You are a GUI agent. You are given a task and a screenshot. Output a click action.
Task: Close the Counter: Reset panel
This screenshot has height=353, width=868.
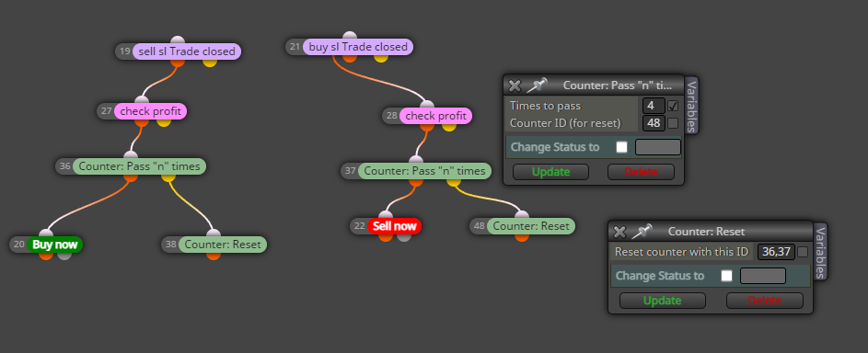pos(620,232)
